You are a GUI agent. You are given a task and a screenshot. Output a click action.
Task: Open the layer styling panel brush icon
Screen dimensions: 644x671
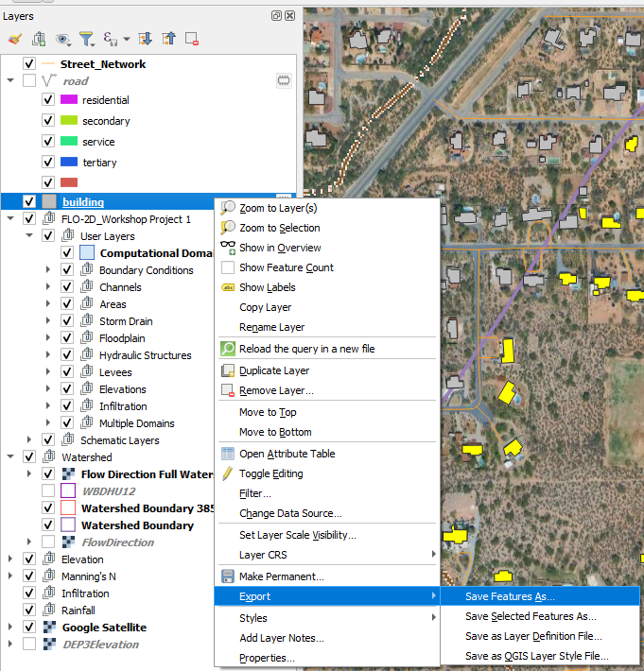tap(14, 39)
